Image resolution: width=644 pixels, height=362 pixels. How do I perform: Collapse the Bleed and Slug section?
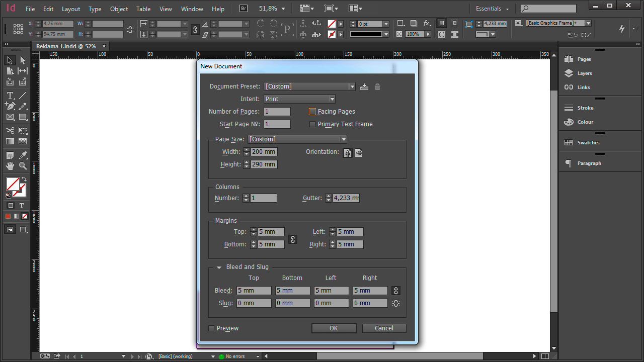coord(219,267)
